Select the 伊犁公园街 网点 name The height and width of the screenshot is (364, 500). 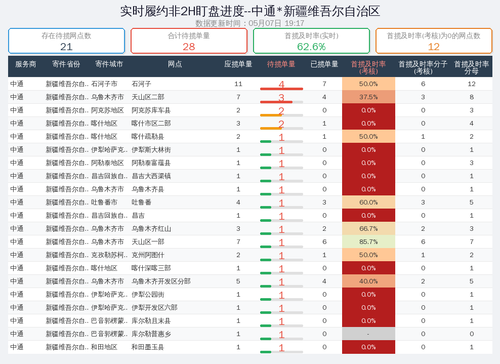(148, 294)
